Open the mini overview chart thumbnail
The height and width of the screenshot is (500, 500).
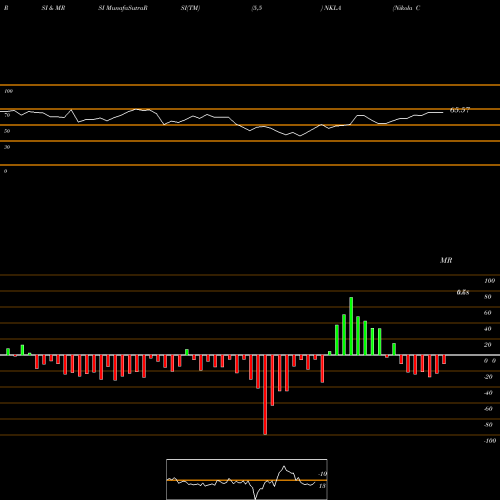[247, 479]
